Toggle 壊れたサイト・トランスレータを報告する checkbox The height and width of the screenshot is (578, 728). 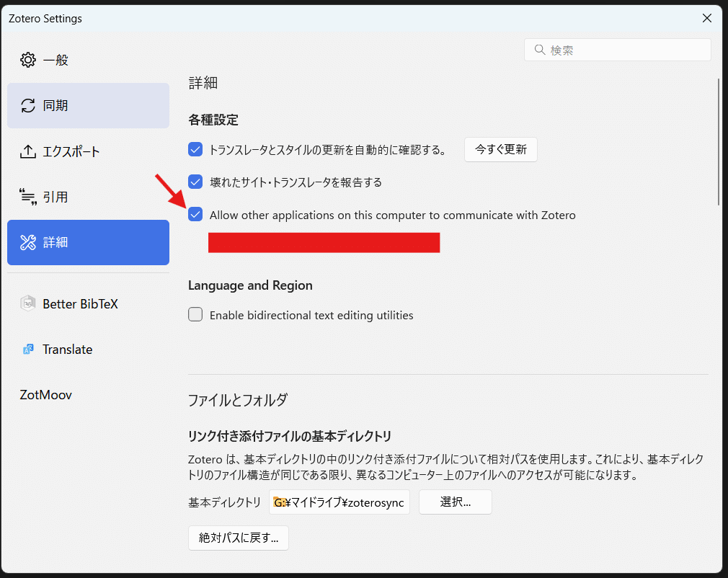point(195,182)
